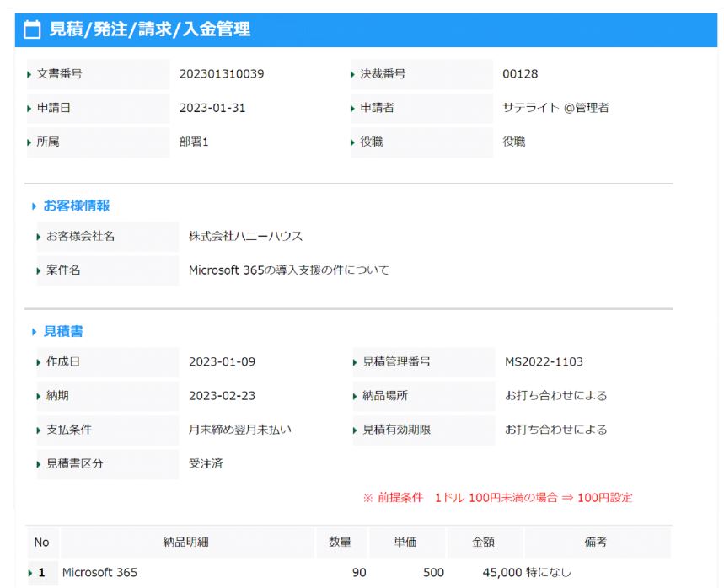Click the arrow beside 見積書 section heading
Screen dimensions: 724x588
tap(34, 332)
